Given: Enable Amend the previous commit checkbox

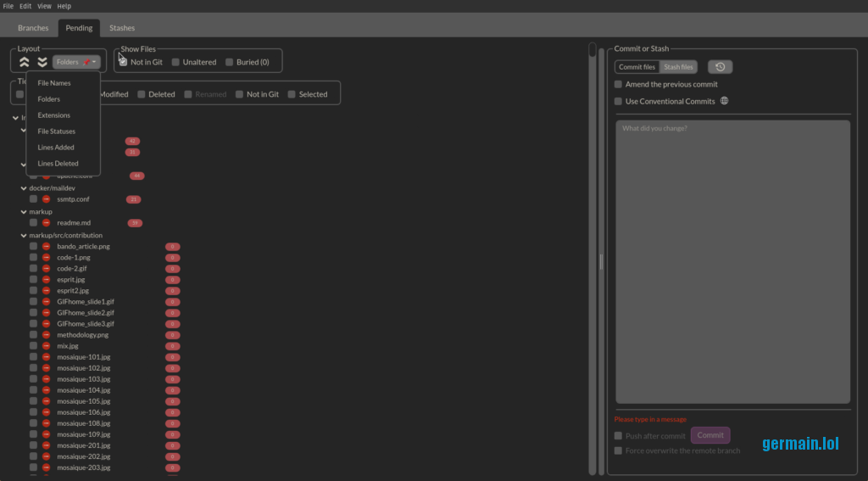Looking at the screenshot, I should coord(618,85).
